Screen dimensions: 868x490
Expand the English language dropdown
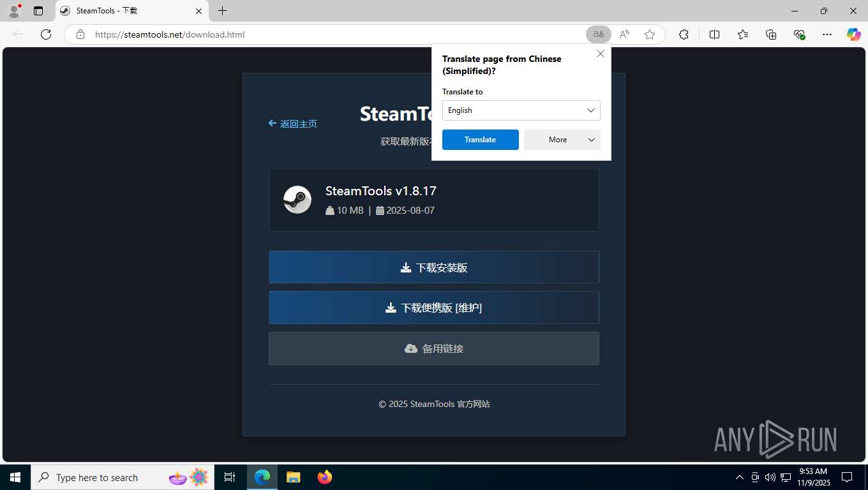click(521, 110)
